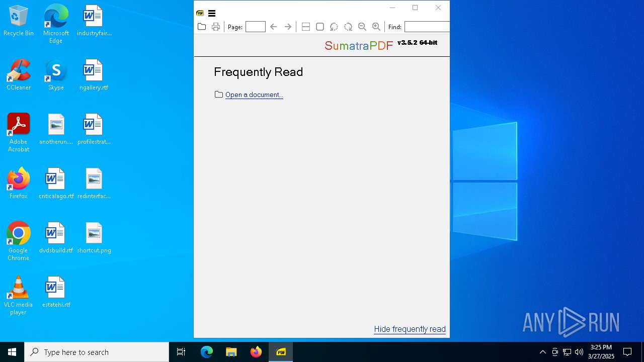Viewport: 644px width, 362px height.
Task: Select the Adobe Acrobat desktop shortcut
Action: click(x=19, y=133)
